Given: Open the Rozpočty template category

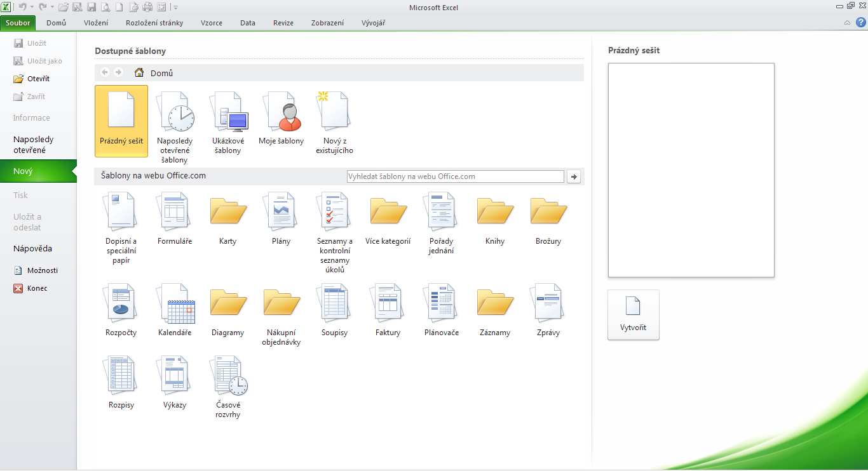Looking at the screenshot, I should coord(121,310).
